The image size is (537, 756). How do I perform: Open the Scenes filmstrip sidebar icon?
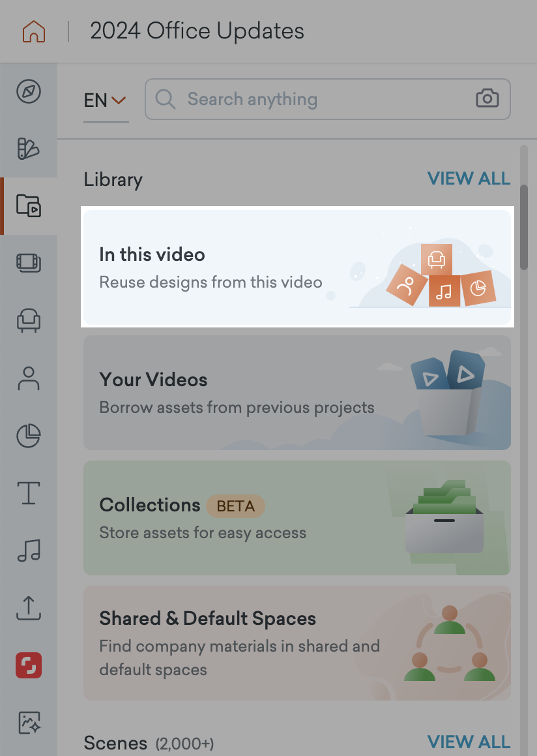click(29, 264)
